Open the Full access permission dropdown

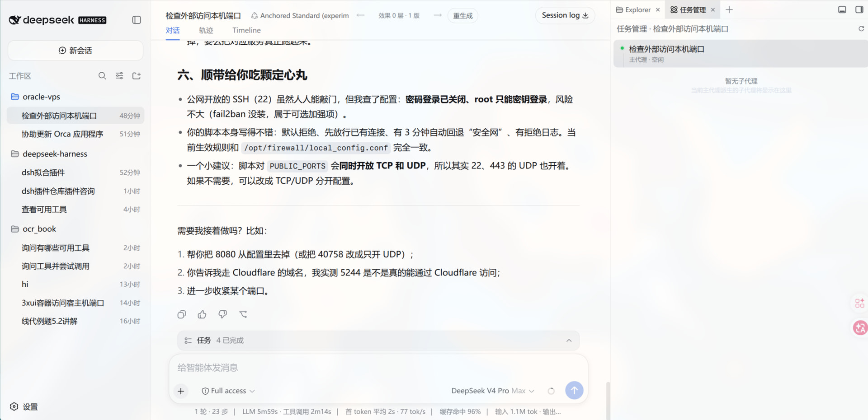[x=228, y=391]
